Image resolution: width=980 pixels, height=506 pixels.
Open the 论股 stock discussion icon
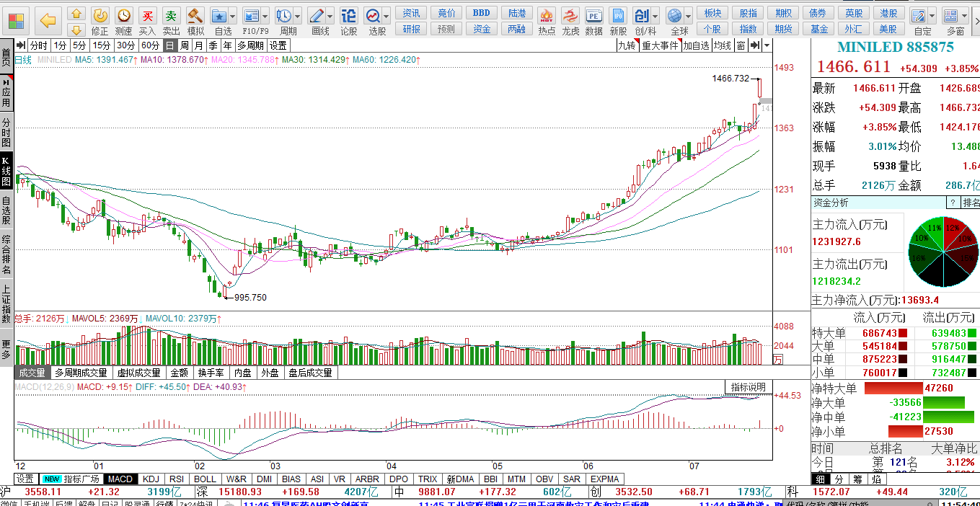point(348,16)
